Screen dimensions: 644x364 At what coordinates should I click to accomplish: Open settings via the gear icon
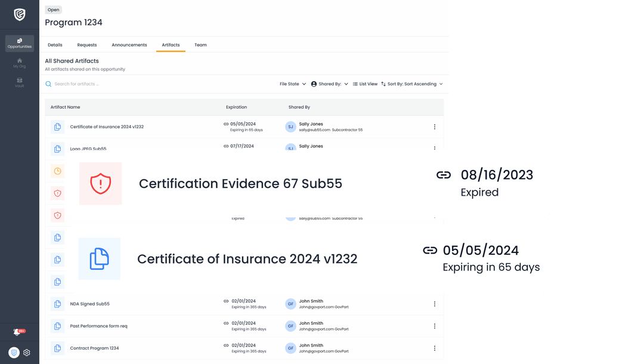coord(26,352)
